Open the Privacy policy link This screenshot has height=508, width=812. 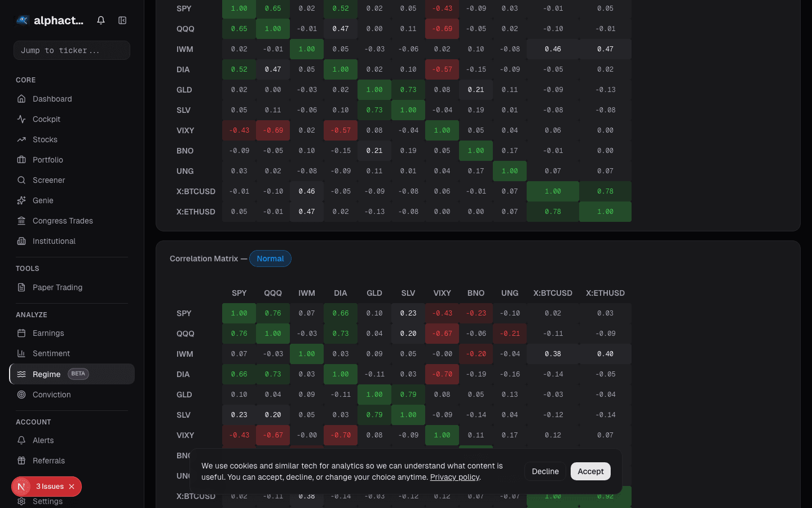coord(454,477)
